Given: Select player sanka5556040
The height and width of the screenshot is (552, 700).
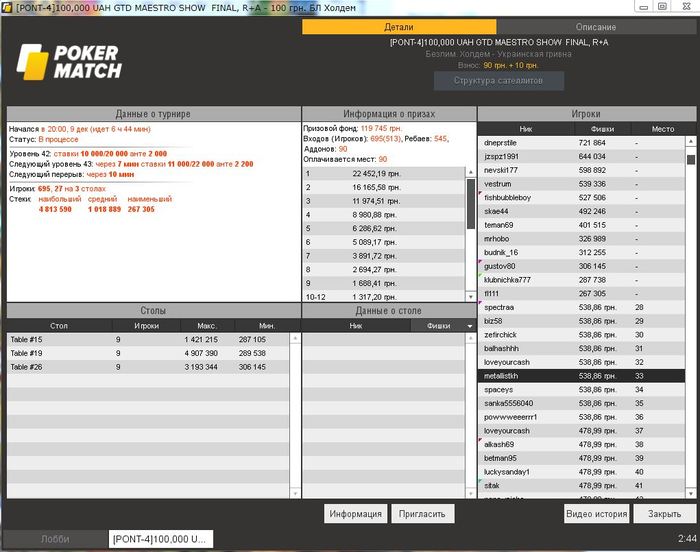Looking at the screenshot, I should tap(581, 403).
